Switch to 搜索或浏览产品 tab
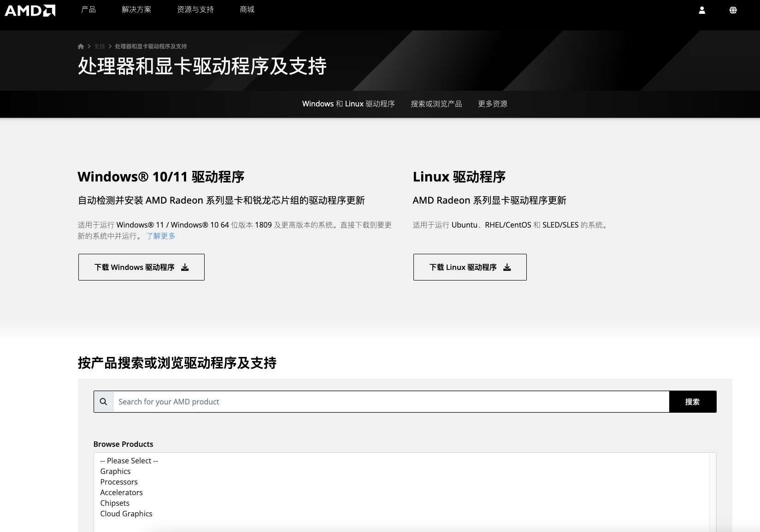 tap(436, 104)
